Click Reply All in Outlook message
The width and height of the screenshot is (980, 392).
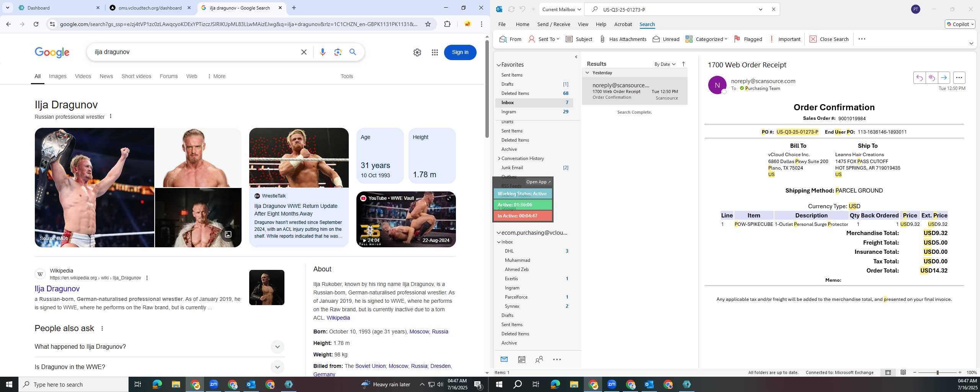pyautogui.click(x=932, y=78)
